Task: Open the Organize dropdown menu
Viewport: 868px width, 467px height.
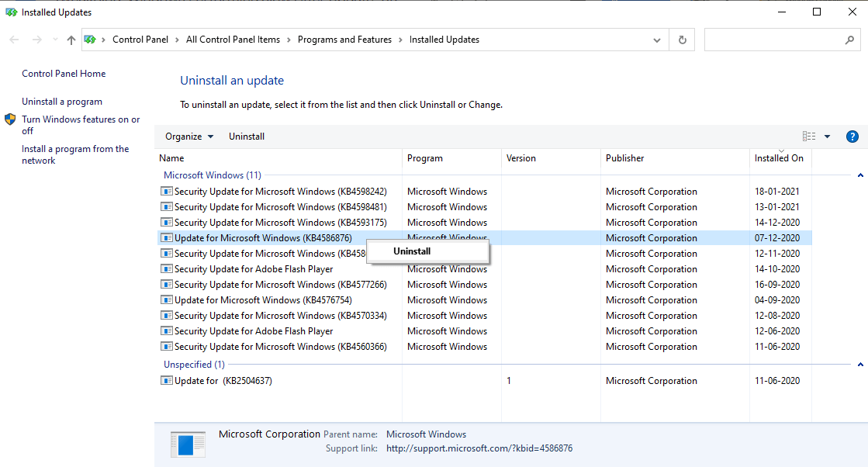Action: pos(189,137)
